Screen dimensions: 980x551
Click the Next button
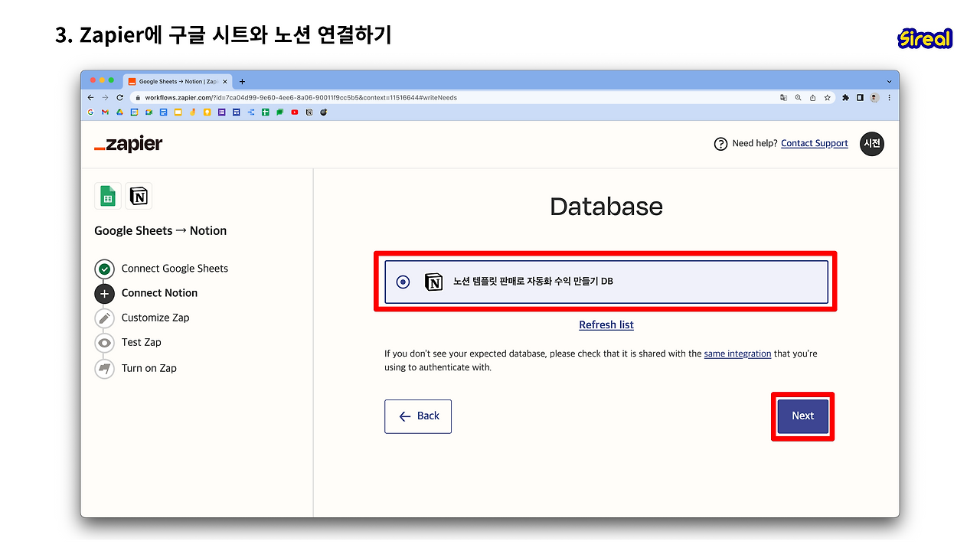(x=802, y=416)
